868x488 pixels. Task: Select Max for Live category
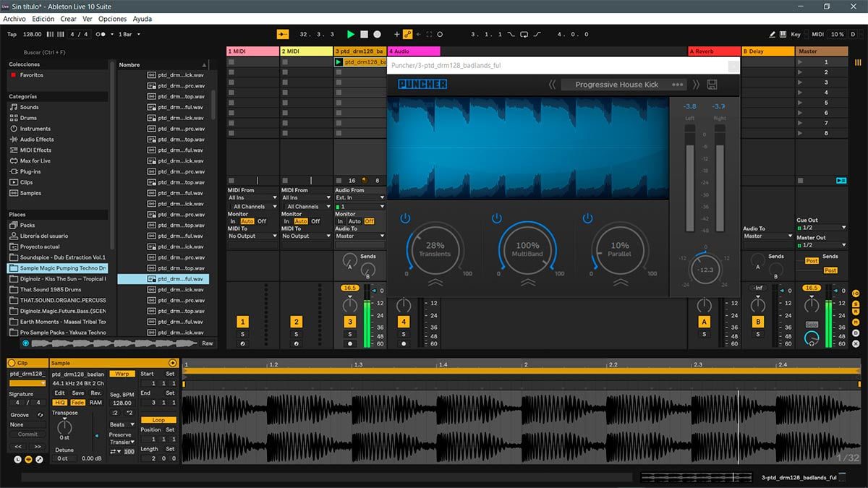coord(35,160)
